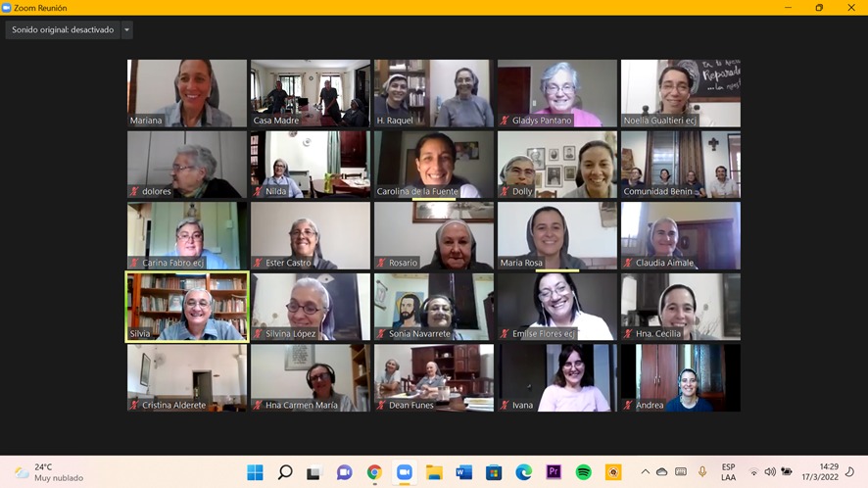Image resolution: width=868 pixels, height=488 pixels.
Task: Open Zoom app in the taskbar
Action: point(404,472)
